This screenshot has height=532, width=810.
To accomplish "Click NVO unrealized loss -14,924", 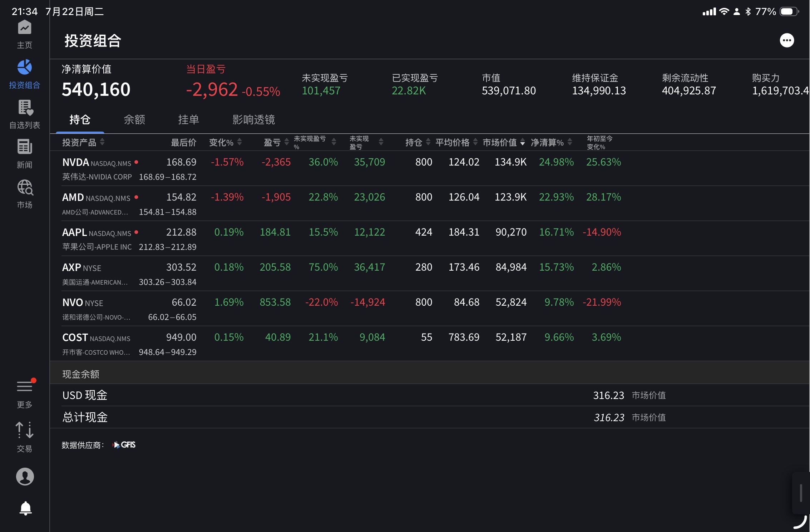I will pos(368,302).
